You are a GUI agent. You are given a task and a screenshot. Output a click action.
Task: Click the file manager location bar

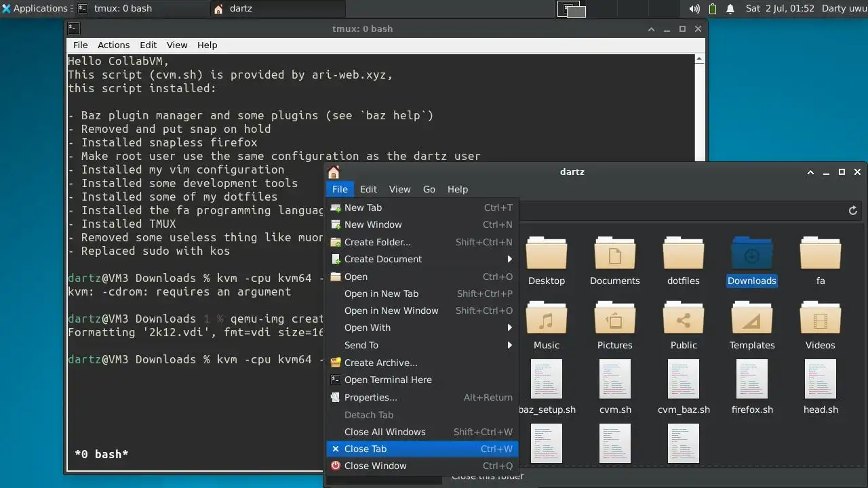click(x=680, y=211)
